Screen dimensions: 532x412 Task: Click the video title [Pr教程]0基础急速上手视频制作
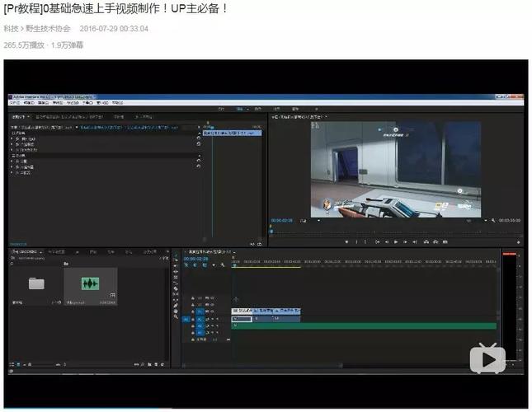pos(115,8)
